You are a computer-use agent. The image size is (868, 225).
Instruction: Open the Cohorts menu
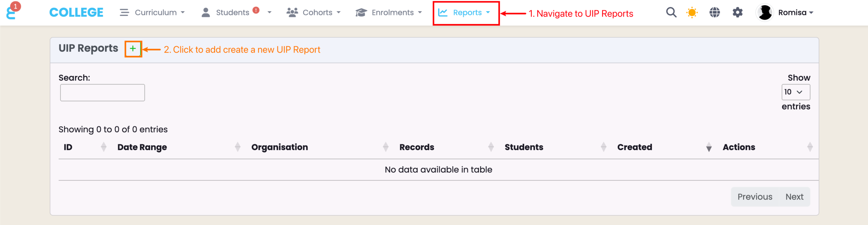[313, 13]
